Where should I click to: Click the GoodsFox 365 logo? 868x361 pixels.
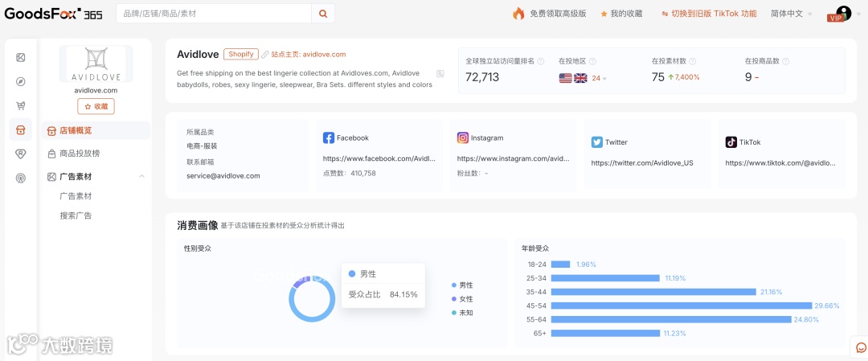(x=53, y=14)
